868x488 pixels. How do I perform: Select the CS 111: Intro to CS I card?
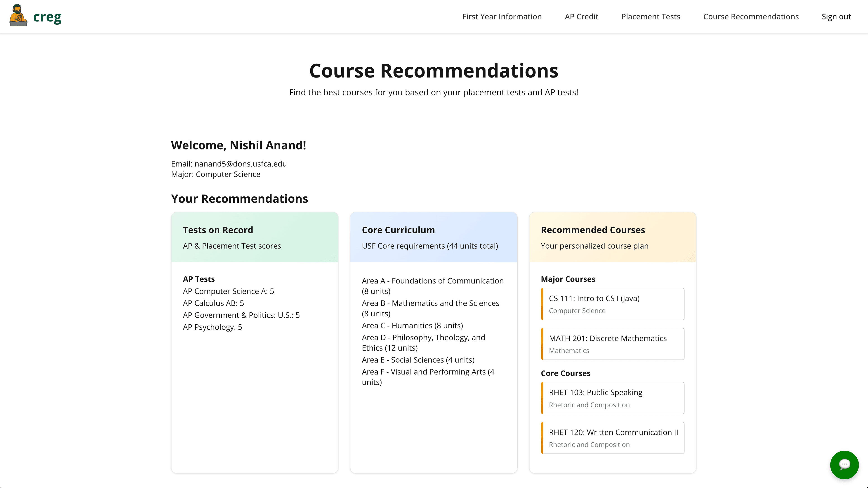[613, 304]
